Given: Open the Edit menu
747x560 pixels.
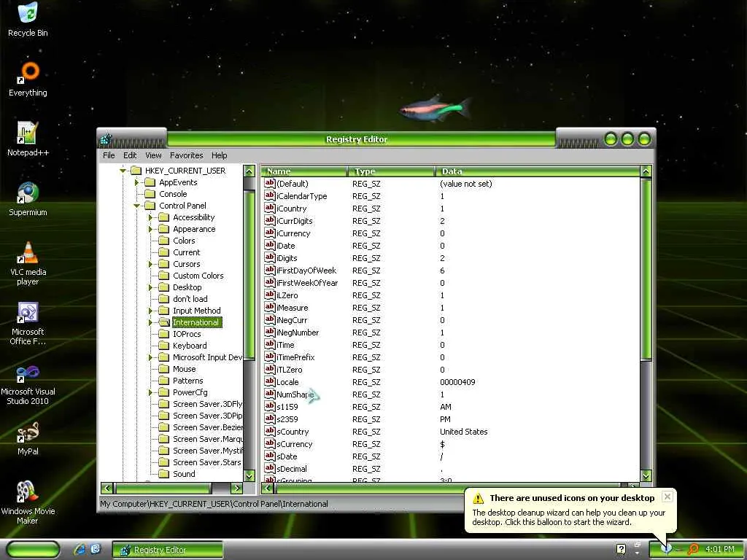Looking at the screenshot, I should (x=130, y=155).
